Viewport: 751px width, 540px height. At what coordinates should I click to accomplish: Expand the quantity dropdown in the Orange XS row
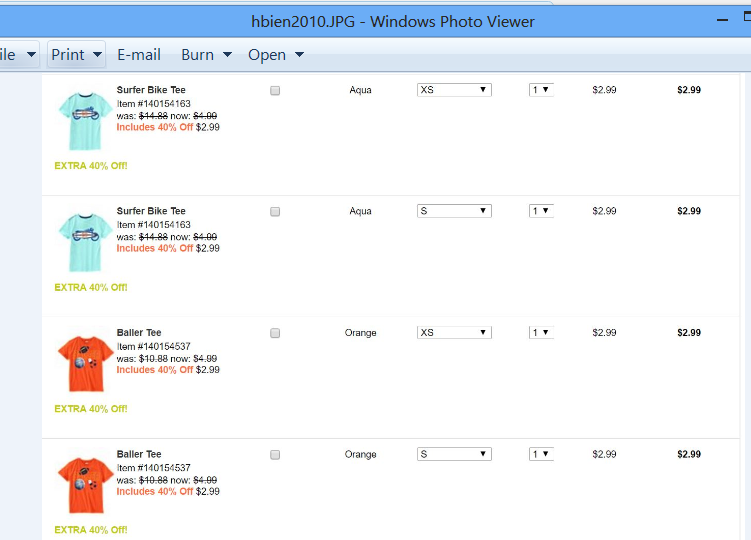point(541,333)
